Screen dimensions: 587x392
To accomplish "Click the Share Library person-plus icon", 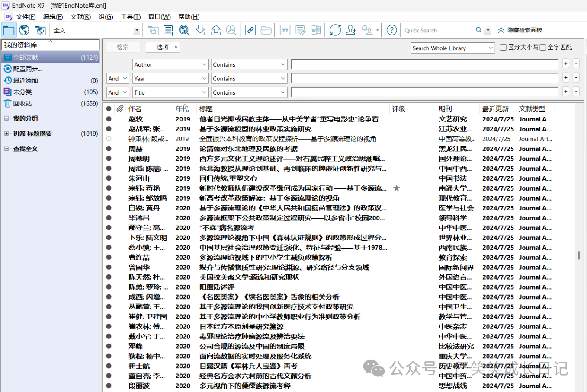I will (351, 30).
